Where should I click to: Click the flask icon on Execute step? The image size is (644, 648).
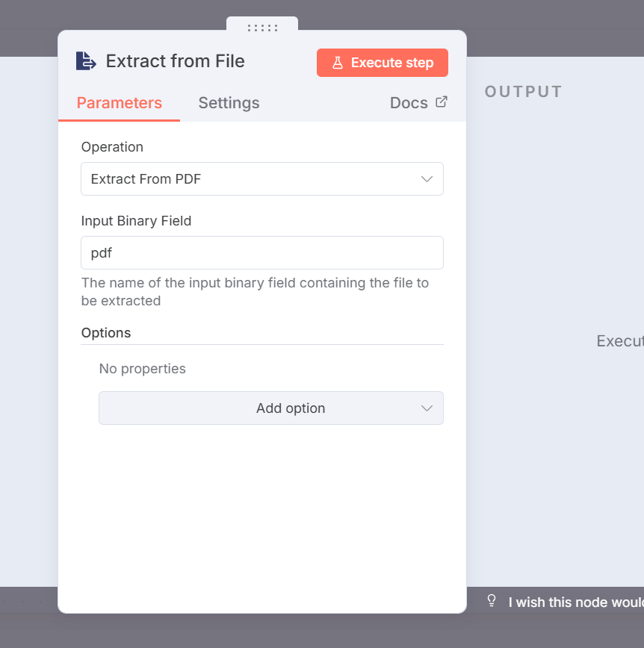click(338, 63)
